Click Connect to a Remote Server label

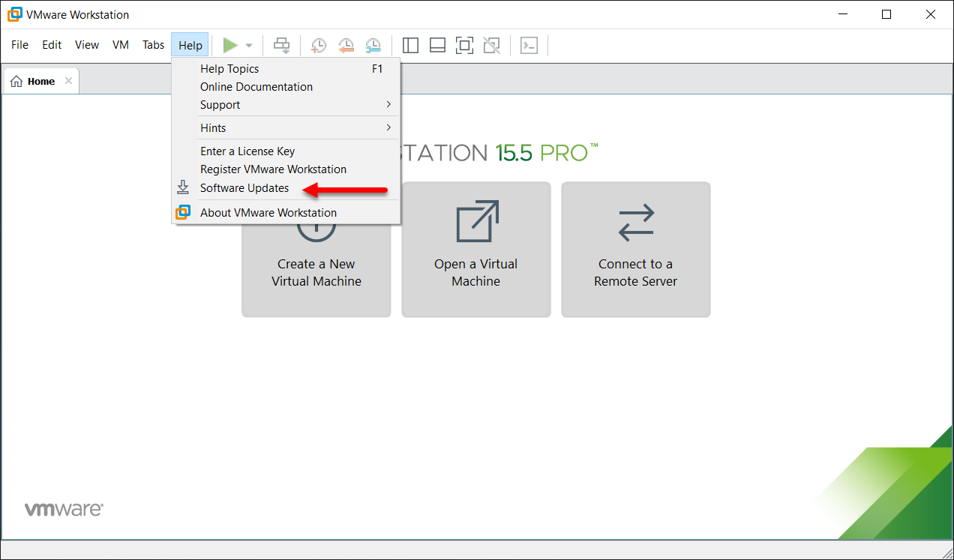[636, 273]
